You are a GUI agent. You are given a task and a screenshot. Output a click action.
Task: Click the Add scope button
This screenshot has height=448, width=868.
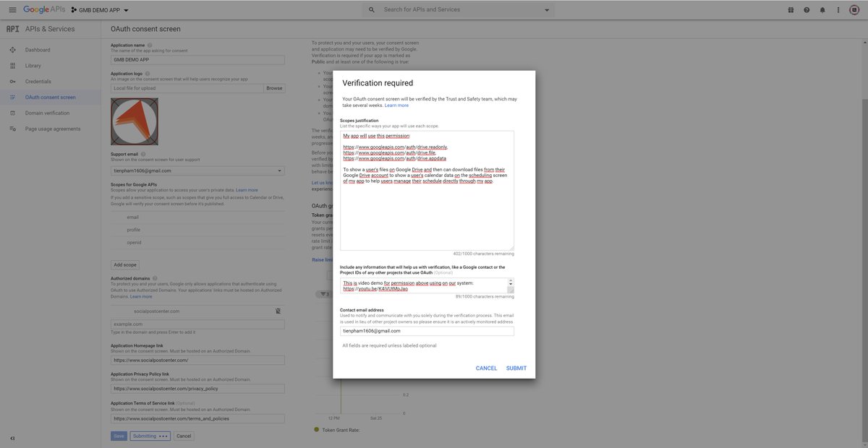tap(125, 265)
